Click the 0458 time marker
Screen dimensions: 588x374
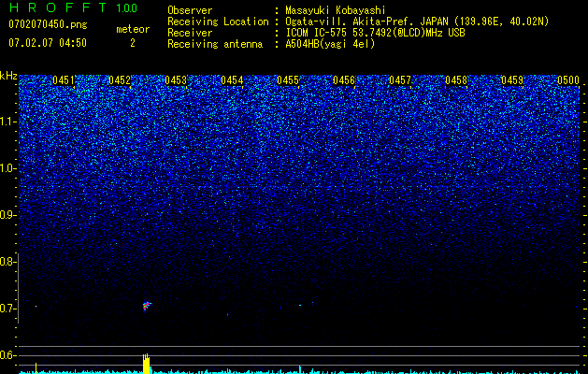(x=456, y=80)
